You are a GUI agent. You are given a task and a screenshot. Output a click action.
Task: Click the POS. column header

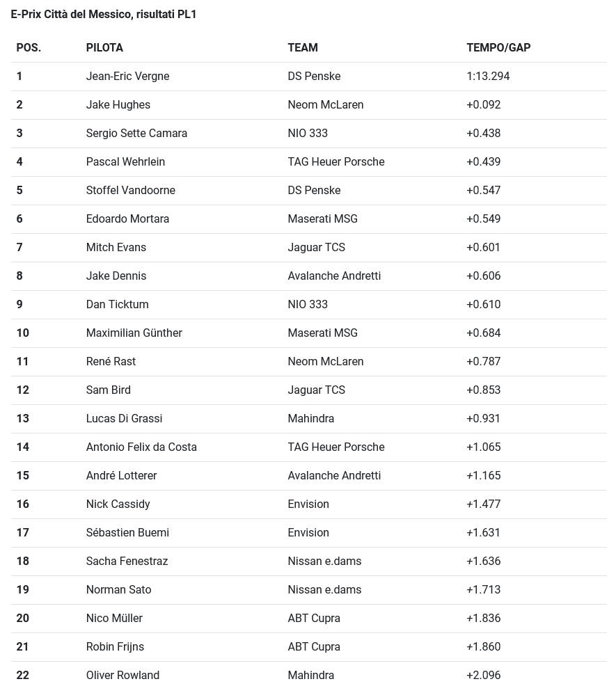(x=29, y=48)
